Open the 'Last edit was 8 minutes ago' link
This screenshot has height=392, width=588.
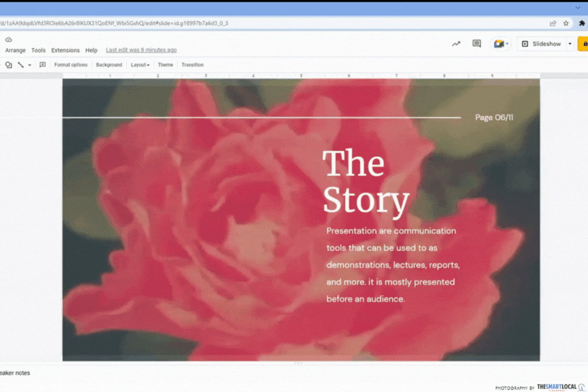coord(141,50)
